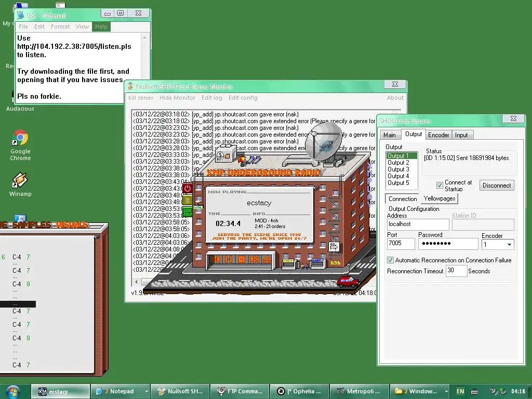Click Hide Monitor in Server Monitor

tap(178, 98)
